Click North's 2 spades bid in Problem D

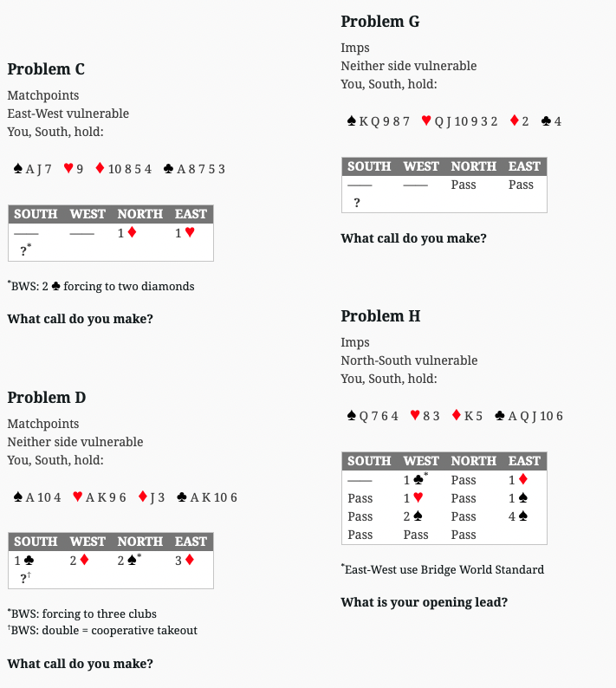[x=129, y=560]
